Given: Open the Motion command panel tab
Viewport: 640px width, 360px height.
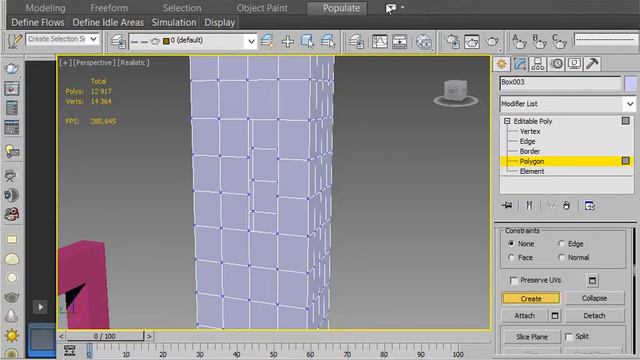Looking at the screenshot, I should (556, 64).
